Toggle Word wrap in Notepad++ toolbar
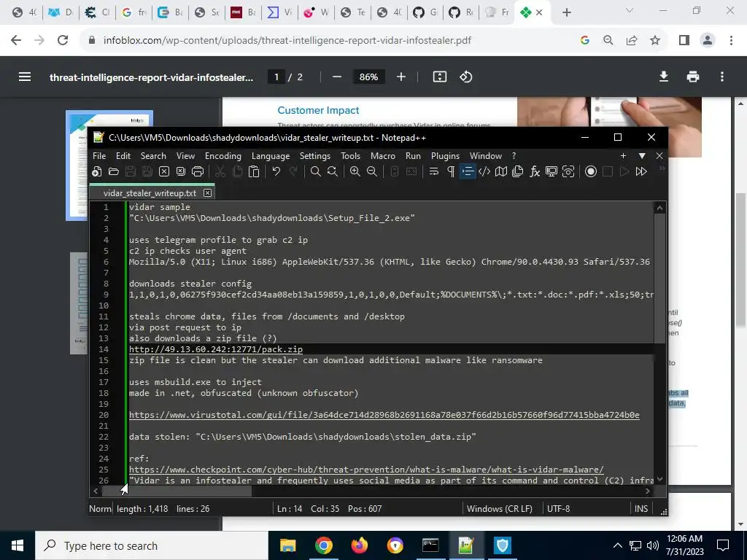Viewport: 747px width, 560px height. point(433,171)
